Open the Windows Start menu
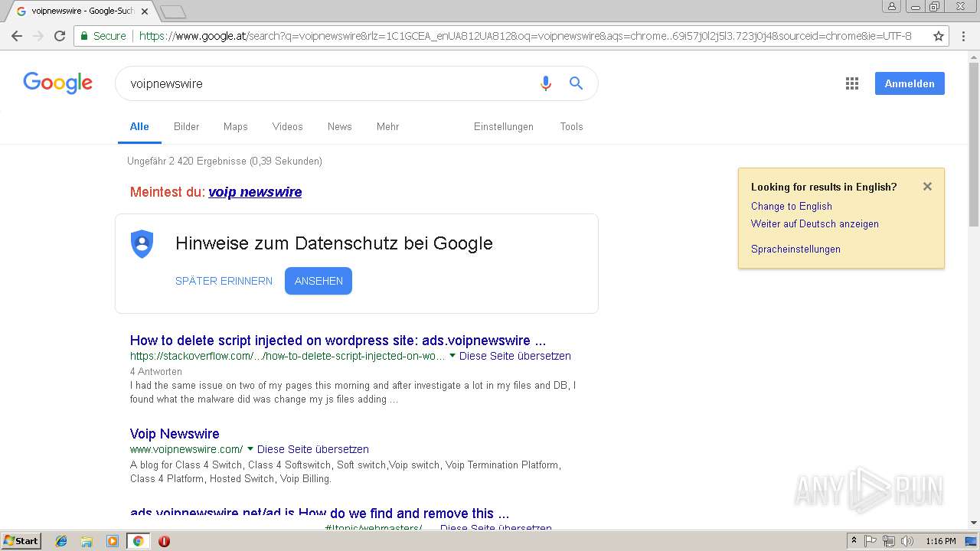Image resolution: width=980 pixels, height=551 pixels. [21, 541]
